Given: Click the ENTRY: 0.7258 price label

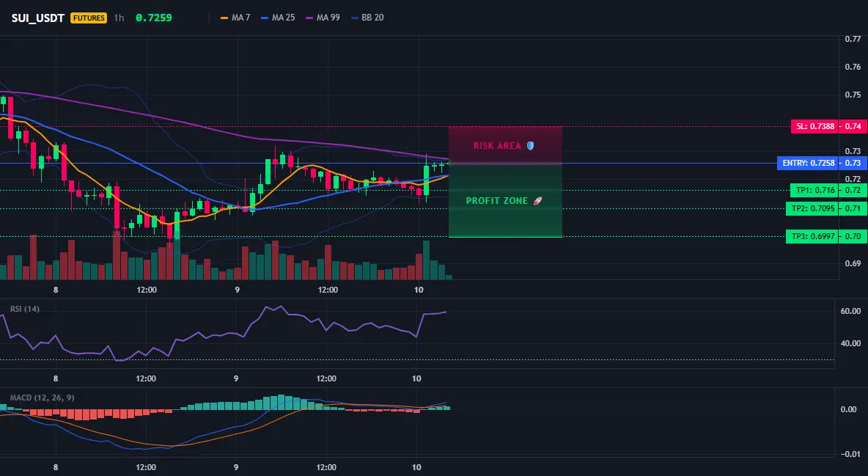Looking at the screenshot, I should coord(808,164).
